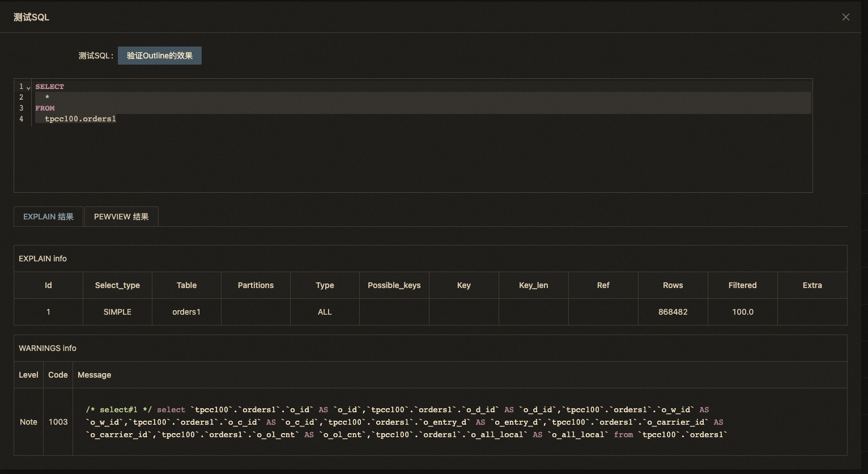Switch to the EXPLAIN 结果 tab
The height and width of the screenshot is (474, 868).
tap(48, 217)
